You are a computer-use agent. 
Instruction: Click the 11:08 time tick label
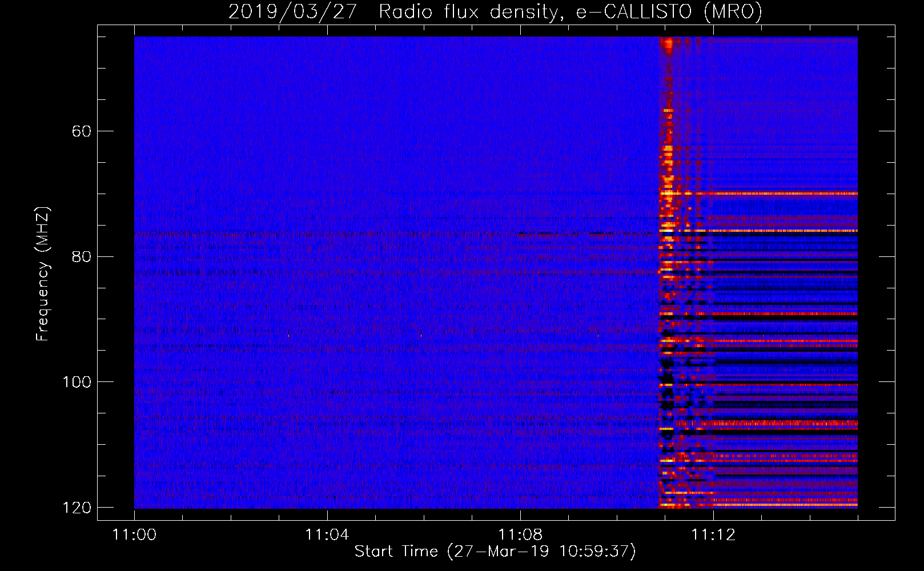(x=520, y=535)
